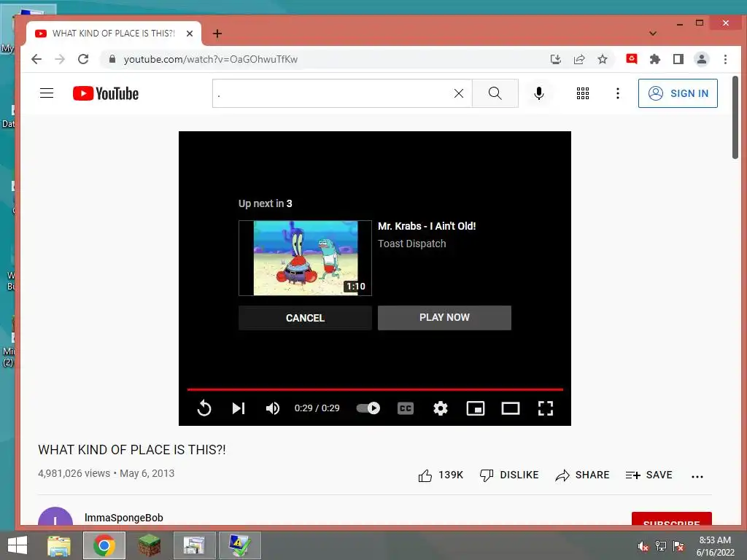Open Minecraft from the taskbar

point(149,545)
